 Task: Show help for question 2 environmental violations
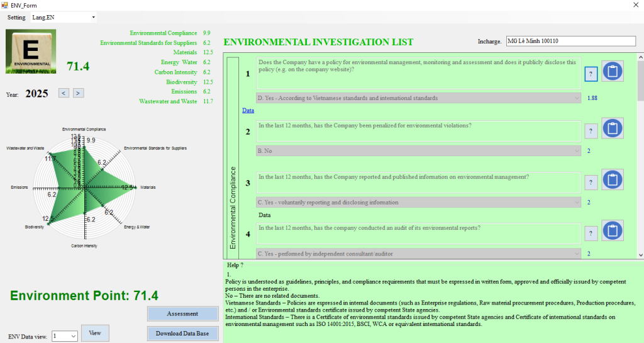(x=591, y=131)
